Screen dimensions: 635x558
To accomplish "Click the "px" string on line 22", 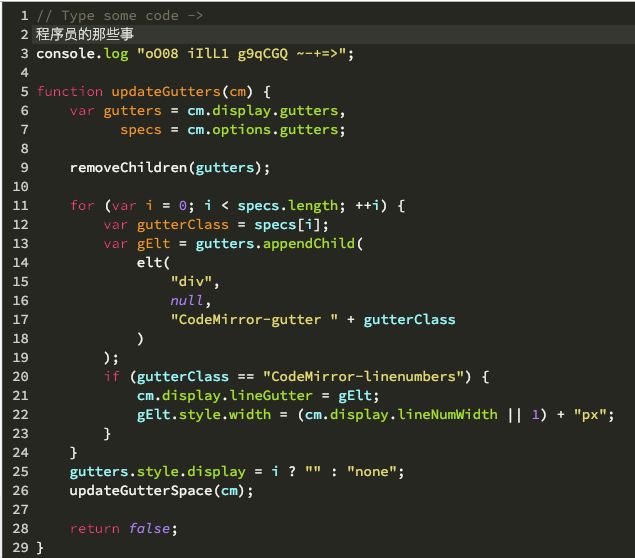I will (x=590, y=415).
